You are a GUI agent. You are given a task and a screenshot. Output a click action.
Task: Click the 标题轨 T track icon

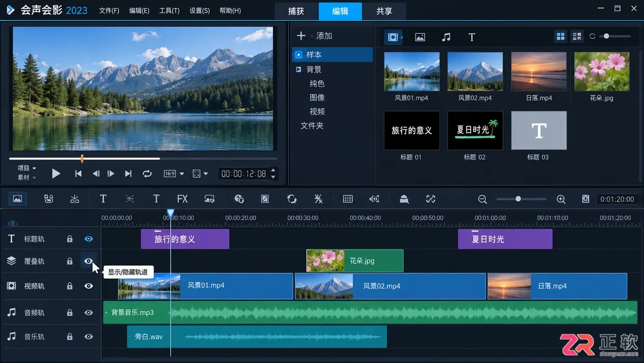[11, 239]
